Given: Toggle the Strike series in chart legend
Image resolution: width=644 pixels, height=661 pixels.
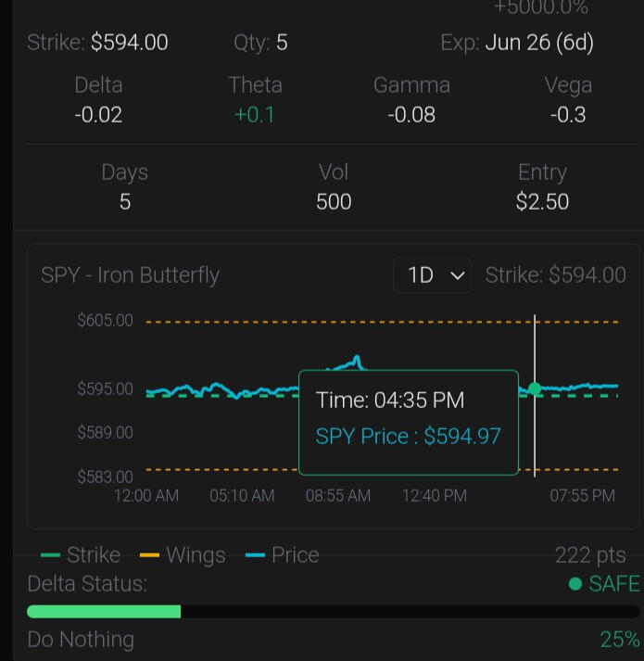Looking at the screenshot, I should coord(82,555).
